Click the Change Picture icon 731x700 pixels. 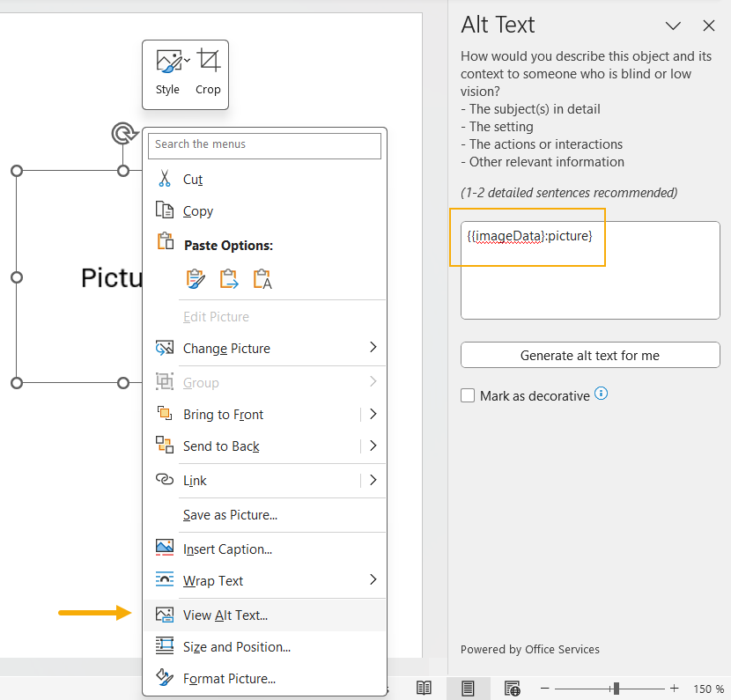pyautogui.click(x=165, y=348)
